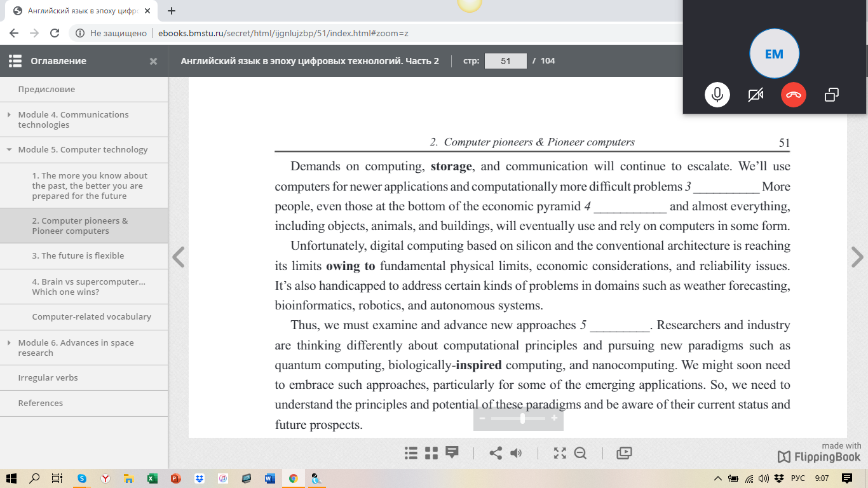Collapse Module 5. Computer technology
This screenshot has height=488, width=868.
click(x=9, y=150)
